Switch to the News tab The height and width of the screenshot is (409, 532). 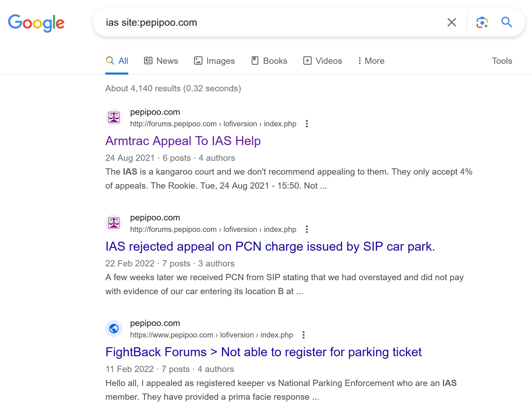161,61
